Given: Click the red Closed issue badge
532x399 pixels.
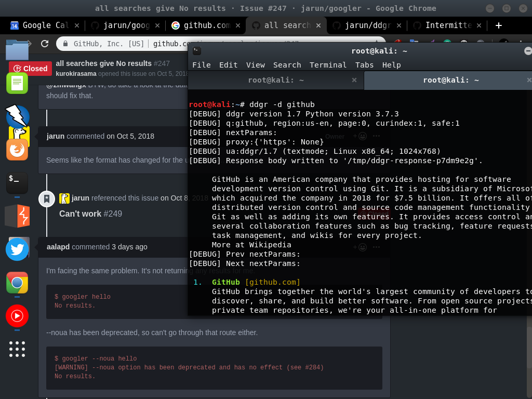Looking at the screenshot, I should (31, 69).
